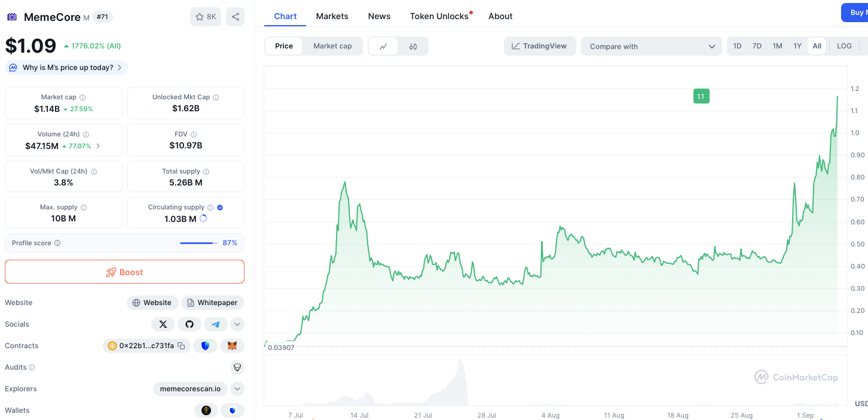Click the MetaMask fox icon
Screen dimensions: 868x420
coord(233,346)
